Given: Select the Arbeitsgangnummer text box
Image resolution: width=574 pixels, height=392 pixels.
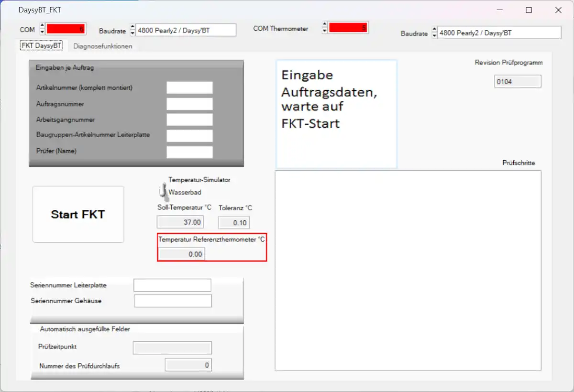Looking at the screenshot, I should (189, 120).
